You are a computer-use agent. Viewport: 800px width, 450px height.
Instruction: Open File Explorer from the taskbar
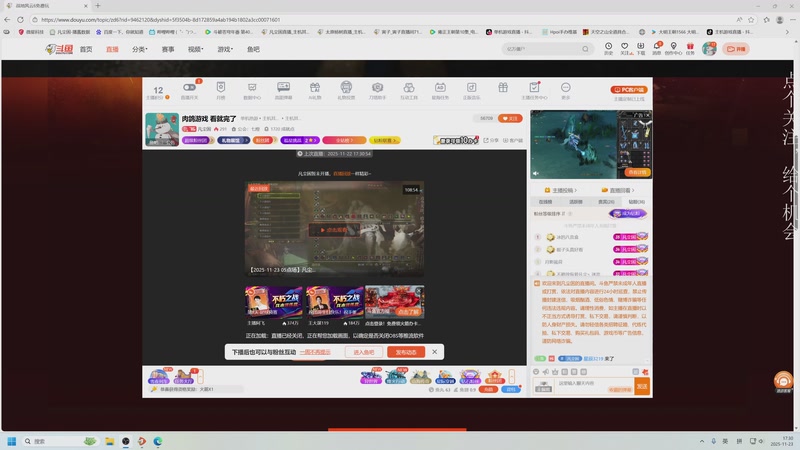(109, 441)
